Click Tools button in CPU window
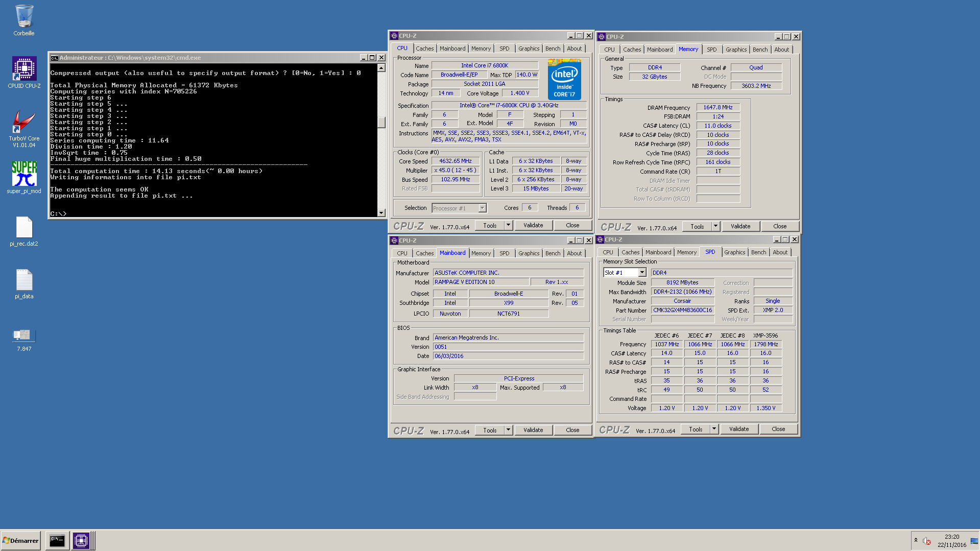This screenshot has height=551, width=980. point(490,225)
